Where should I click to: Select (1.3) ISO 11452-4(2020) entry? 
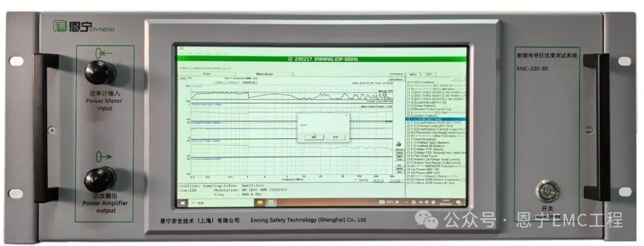coord(436,99)
